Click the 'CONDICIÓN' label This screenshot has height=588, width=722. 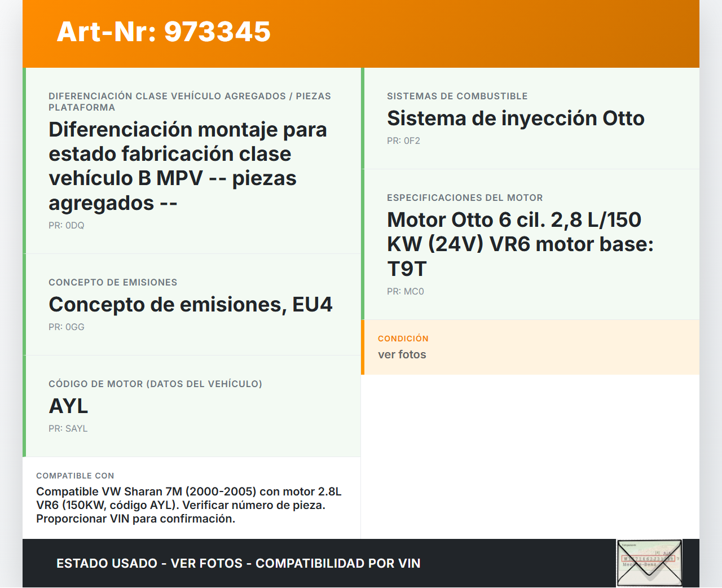click(403, 339)
